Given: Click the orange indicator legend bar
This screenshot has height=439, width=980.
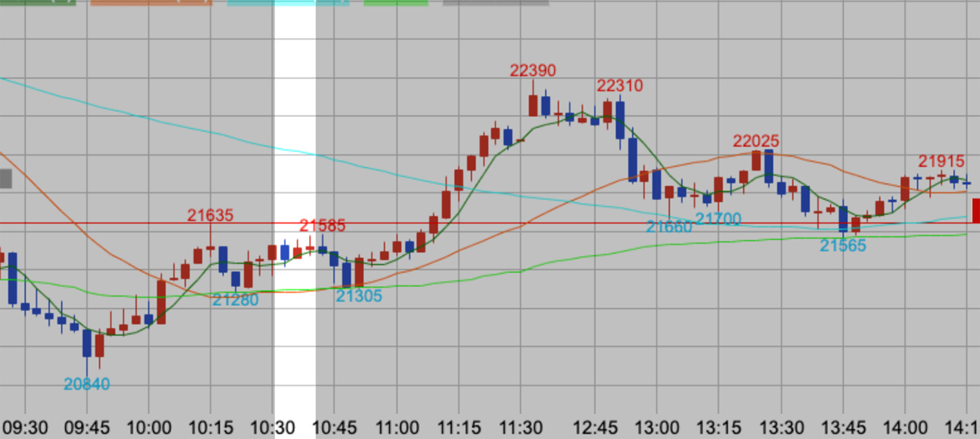Looking at the screenshot, I should point(151,3).
